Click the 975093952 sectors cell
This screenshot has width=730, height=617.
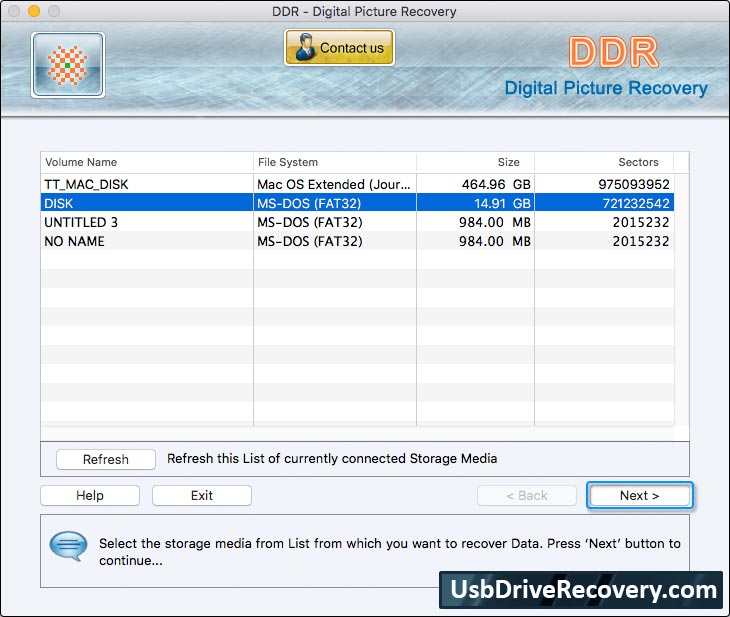(604, 184)
